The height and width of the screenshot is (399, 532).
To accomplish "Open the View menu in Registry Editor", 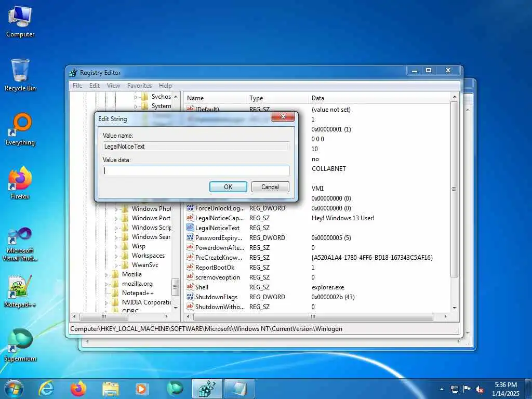I will (113, 86).
